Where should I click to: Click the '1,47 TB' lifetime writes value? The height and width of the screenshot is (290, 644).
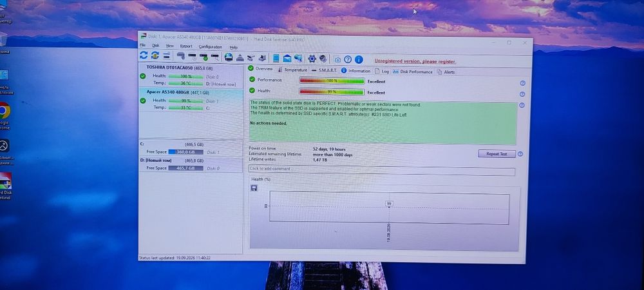tap(320, 160)
